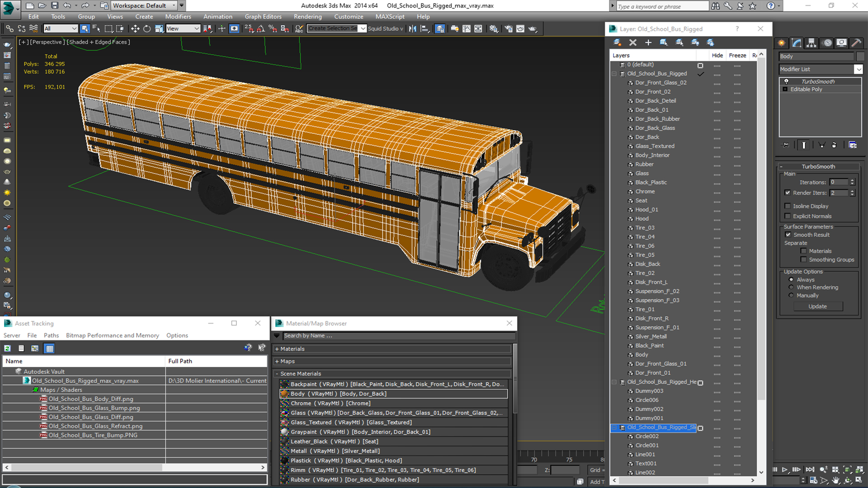The image size is (868, 488).
Task: Click the Zoom Extents Selected icon
Action: (847, 470)
